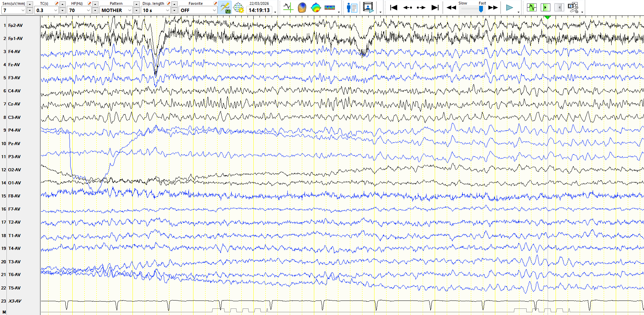
Task: Select the Fp1-AV channel label
Action: click(x=15, y=39)
